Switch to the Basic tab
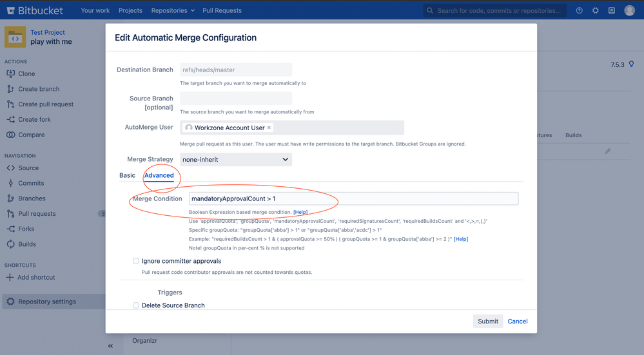 [x=128, y=175]
